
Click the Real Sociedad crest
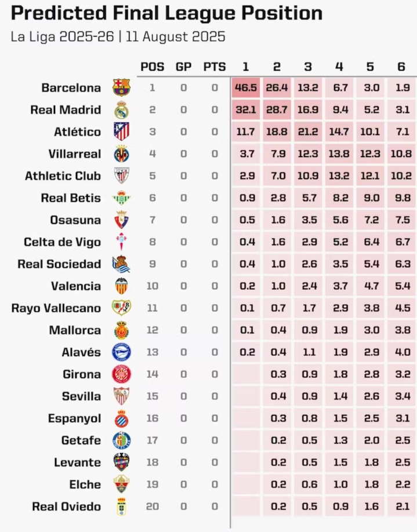(121, 264)
